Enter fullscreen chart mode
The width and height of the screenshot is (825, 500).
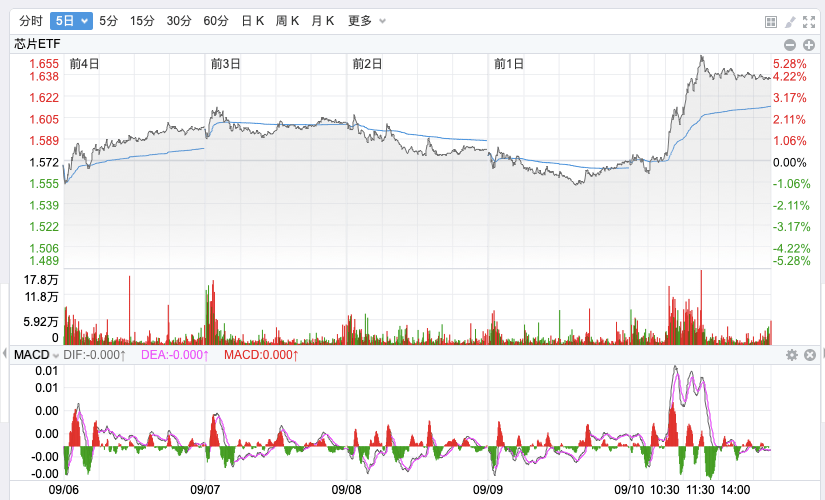tap(809, 21)
